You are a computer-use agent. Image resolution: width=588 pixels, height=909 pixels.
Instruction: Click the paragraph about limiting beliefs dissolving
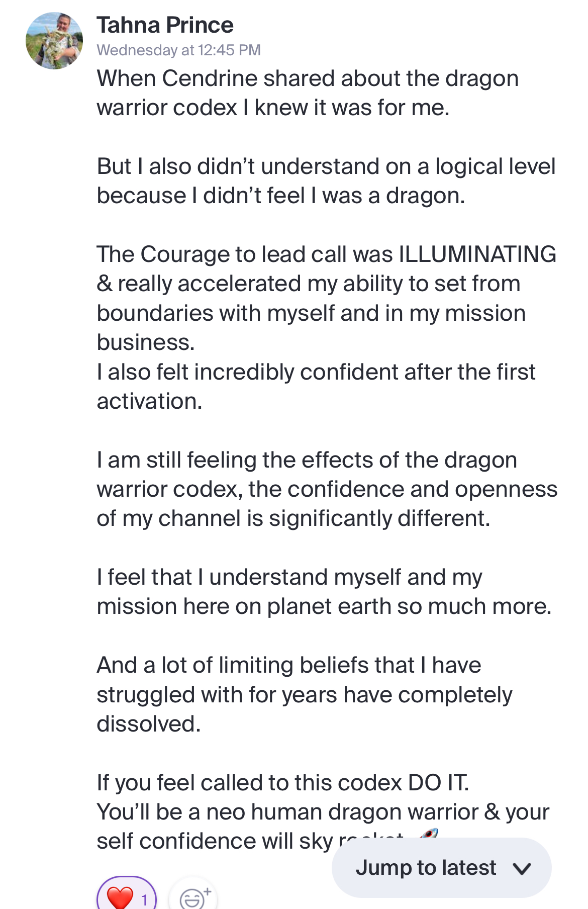304,694
